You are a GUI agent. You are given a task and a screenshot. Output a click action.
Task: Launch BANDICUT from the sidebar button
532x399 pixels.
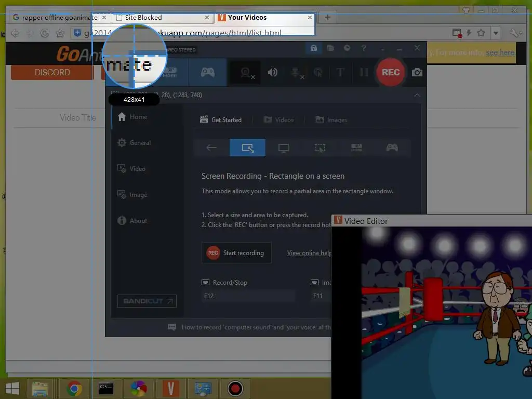coord(147,301)
